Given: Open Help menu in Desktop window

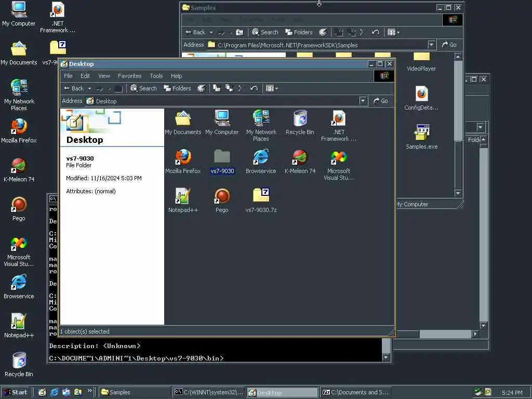Looking at the screenshot, I should tap(177, 76).
